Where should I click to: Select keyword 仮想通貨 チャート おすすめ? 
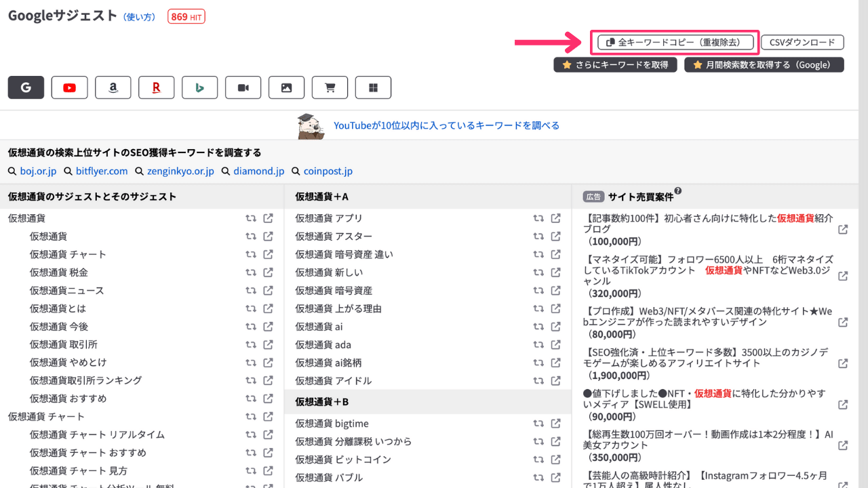click(87, 453)
